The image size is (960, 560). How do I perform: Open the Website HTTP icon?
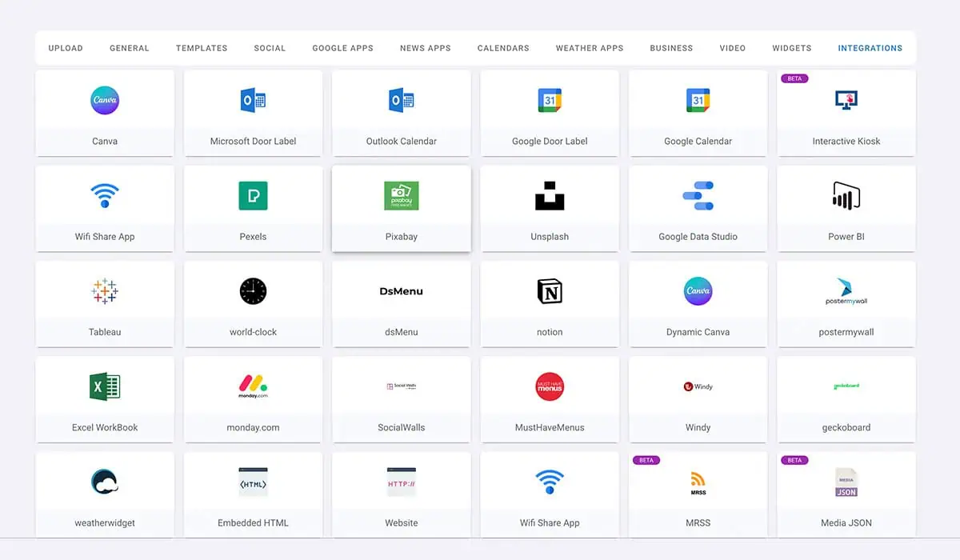tap(401, 482)
